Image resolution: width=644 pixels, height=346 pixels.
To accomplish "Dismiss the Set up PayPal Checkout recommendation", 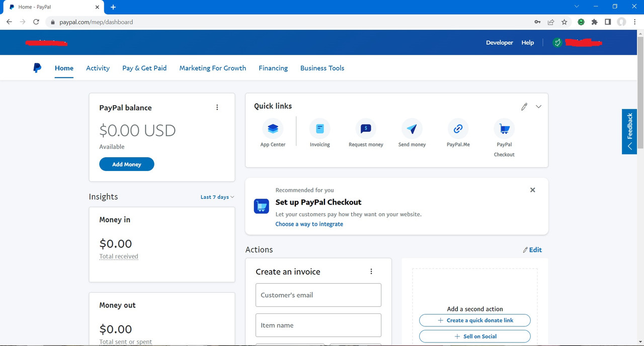I will [x=533, y=190].
